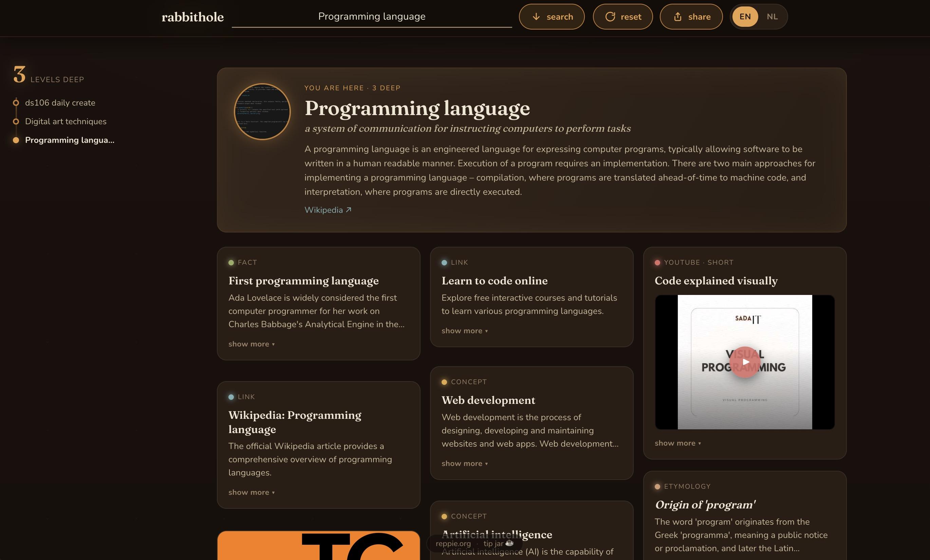Image resolution: width=930 pixels, height=560 pixels.
Task: Open the First programming language title
Action: click(303, 281)
